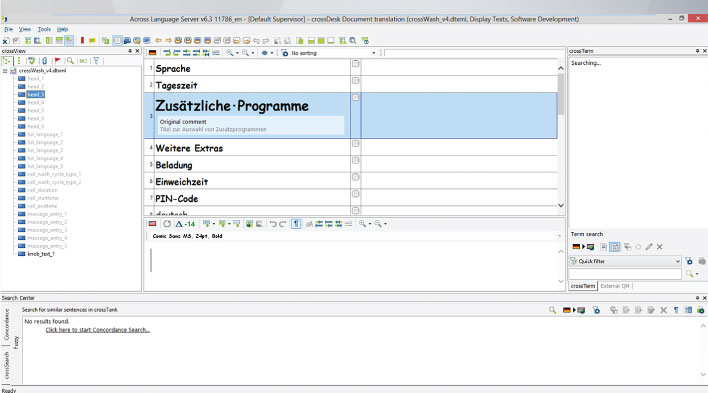Click the zoom out magnifier in source toolbar

245,53
